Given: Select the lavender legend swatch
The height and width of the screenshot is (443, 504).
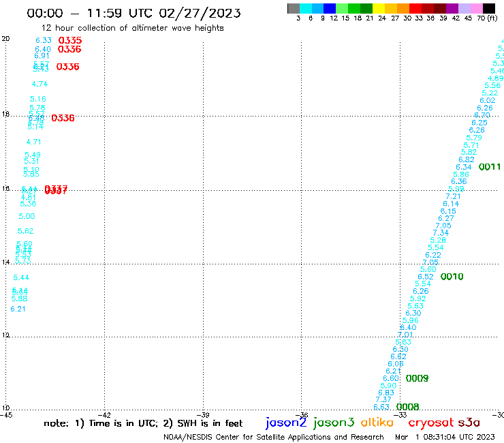Looking at the screenshot, I should (x=464, y=8).
